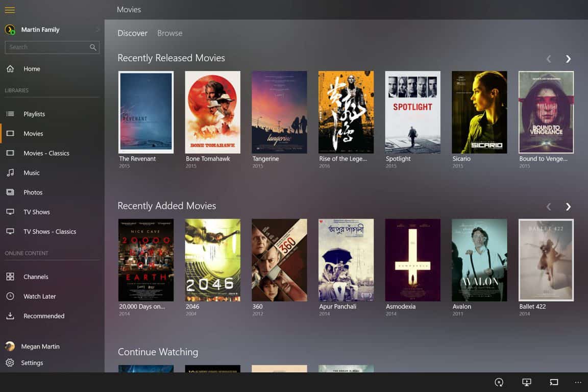Click the Movies library icon

[10, 133]
